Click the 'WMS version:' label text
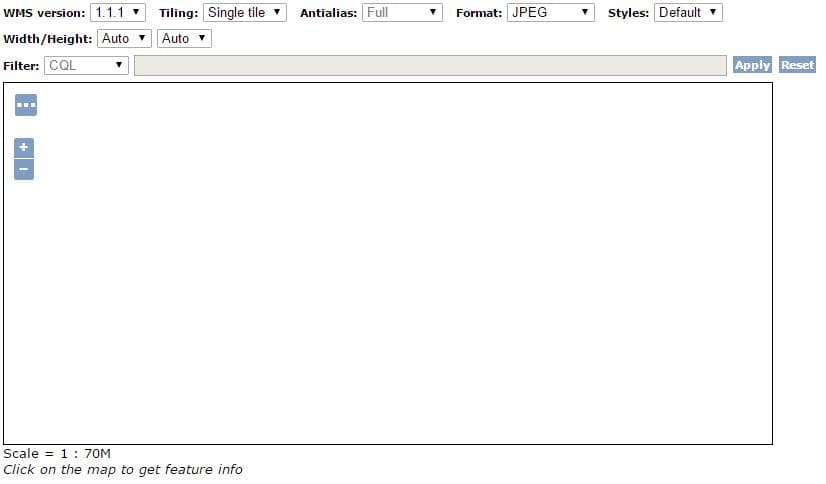This screenshot has height=484, width=826. click(45, 13)
